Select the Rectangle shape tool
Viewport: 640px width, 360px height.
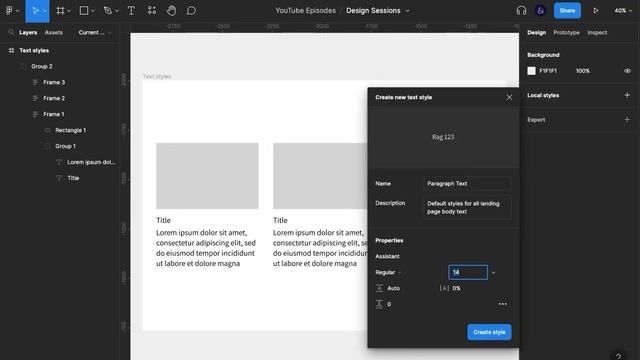tap(84, 11)
